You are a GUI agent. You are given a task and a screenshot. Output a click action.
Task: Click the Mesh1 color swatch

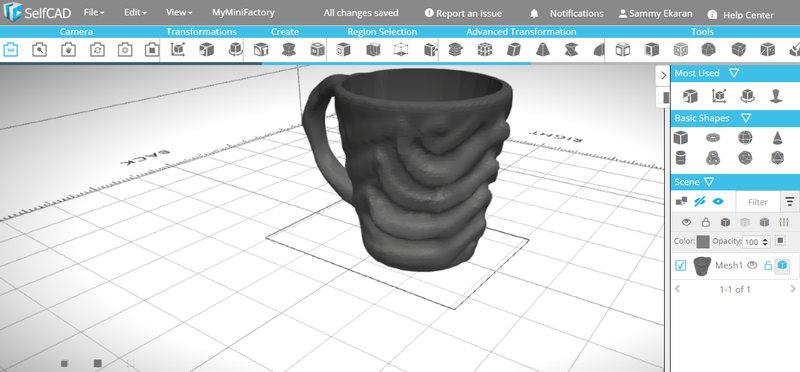pos(703,241)
